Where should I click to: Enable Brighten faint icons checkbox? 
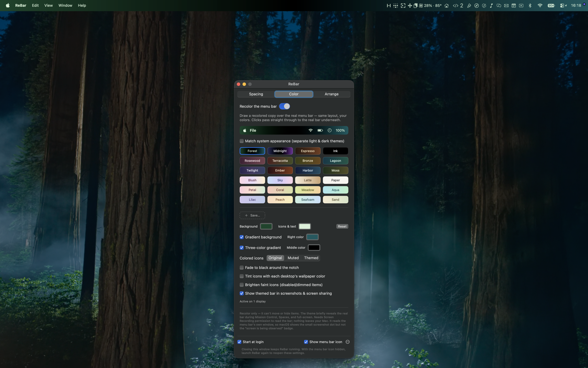tap(242, 285)
